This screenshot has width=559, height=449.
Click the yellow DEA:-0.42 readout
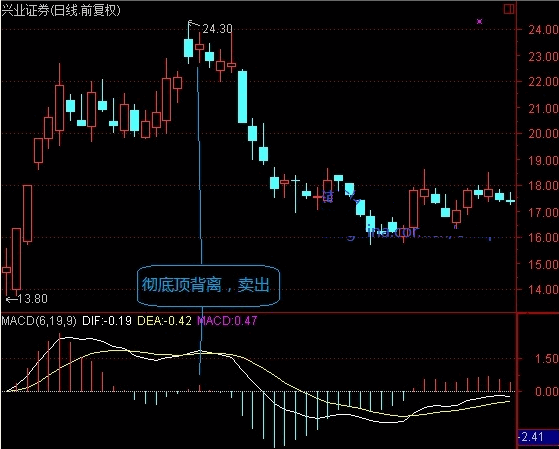point(164,321)
